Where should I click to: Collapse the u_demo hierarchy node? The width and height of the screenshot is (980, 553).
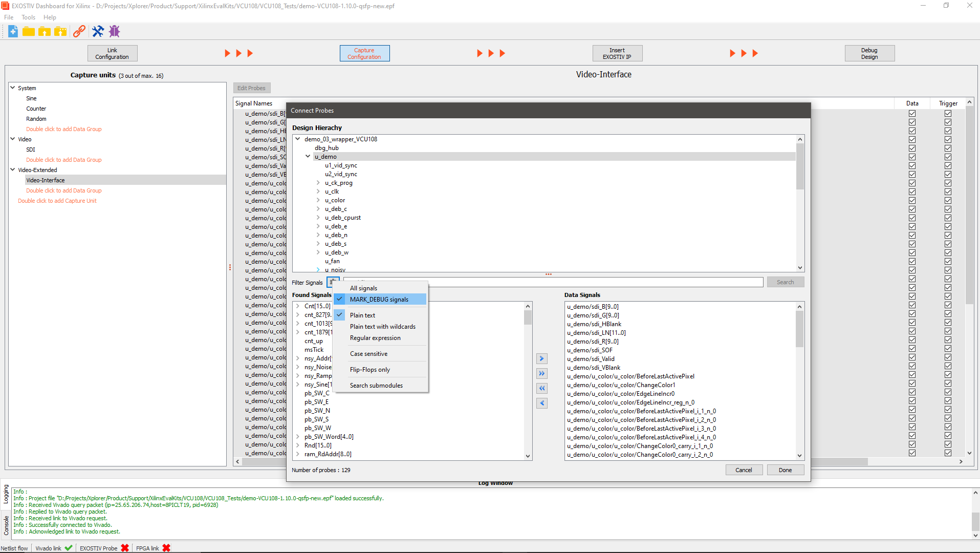(308, 157)
